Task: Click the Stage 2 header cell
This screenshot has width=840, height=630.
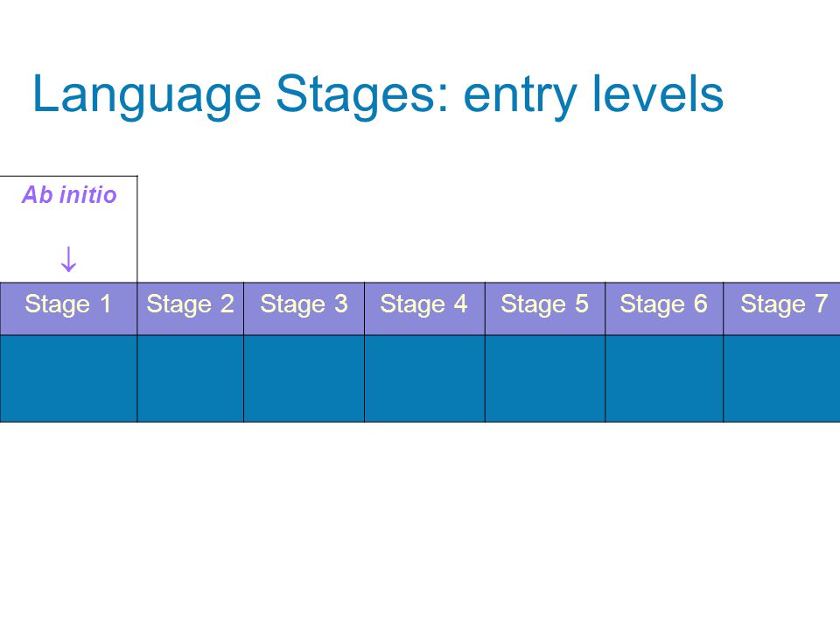Action: pyautogui.click(x=190, y=309)
